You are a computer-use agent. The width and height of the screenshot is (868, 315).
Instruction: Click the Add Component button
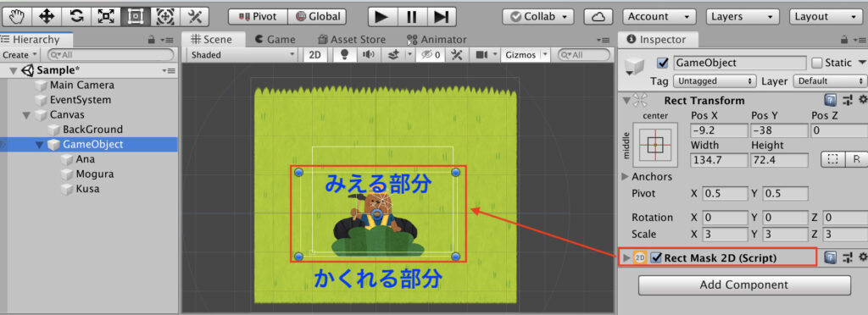pyautogui.click(x=743, y=285)
